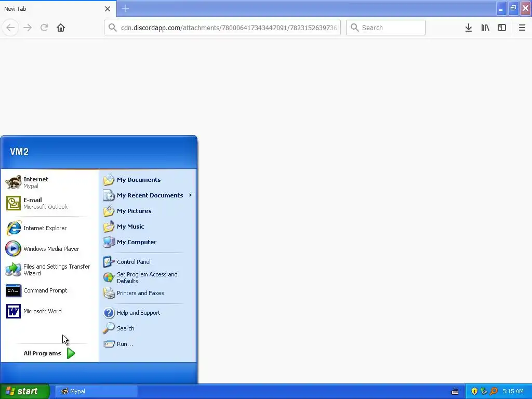532x399 pixels.
Task: Open Set Program Access and Defaults
Action: (x=148, y=277)
